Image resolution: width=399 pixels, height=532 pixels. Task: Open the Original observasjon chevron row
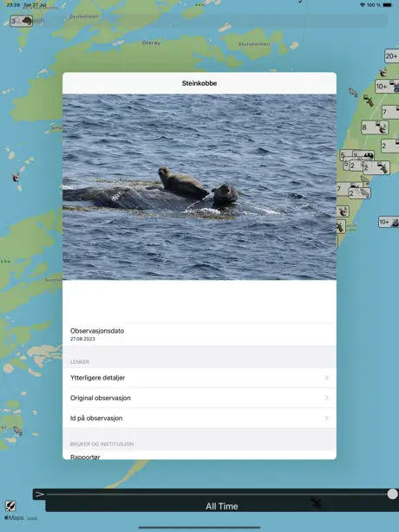tap(199, 398)
